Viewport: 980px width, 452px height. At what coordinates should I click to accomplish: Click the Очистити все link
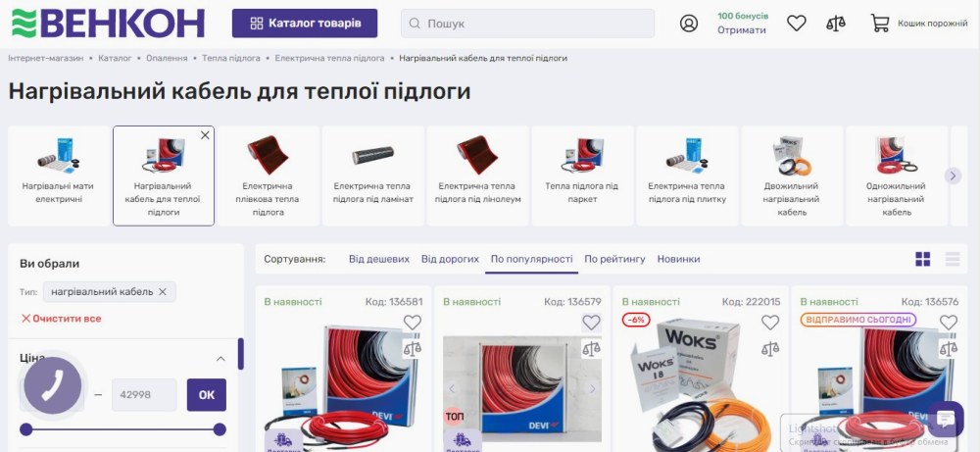[61, 319]
